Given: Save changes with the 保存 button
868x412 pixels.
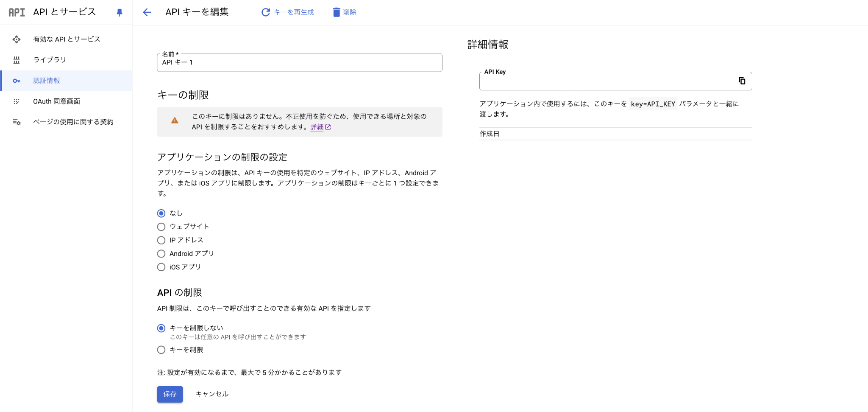Looking at the screenshot, I should pos(170,394).
